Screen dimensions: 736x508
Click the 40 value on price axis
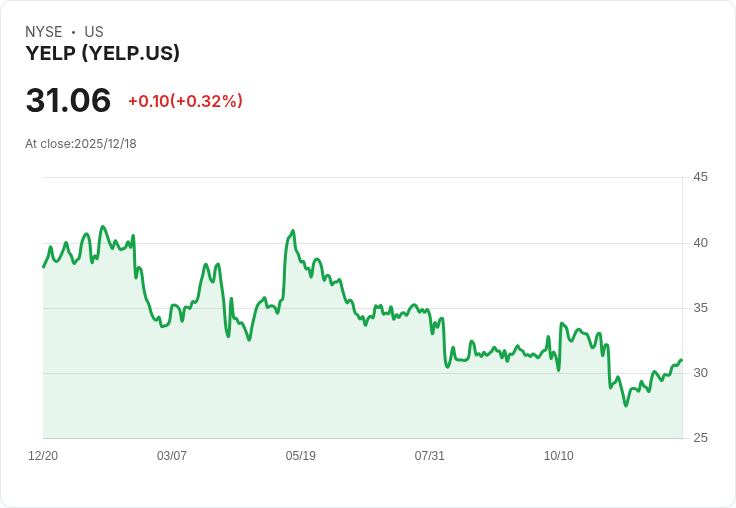701,242
